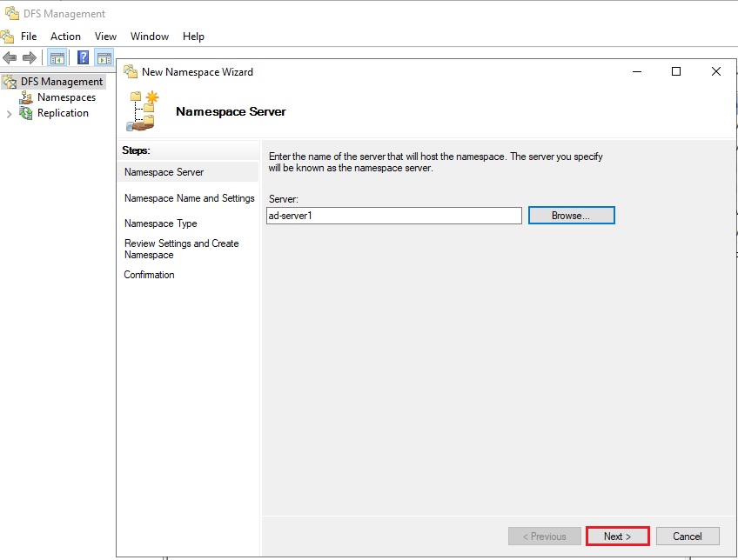
Task: Click the Show/Hide Action Pane toolbar icon
Action: [104, 57]
